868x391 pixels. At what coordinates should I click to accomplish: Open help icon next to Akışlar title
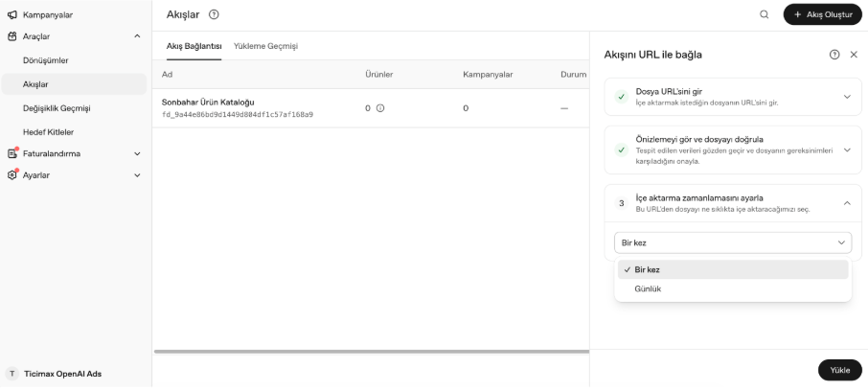tap(214, 15)
